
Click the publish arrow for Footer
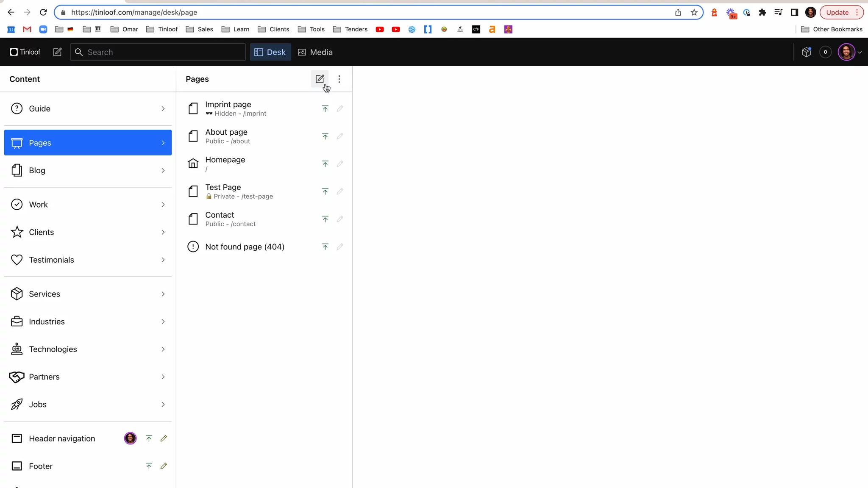click(x=149, y=466)
